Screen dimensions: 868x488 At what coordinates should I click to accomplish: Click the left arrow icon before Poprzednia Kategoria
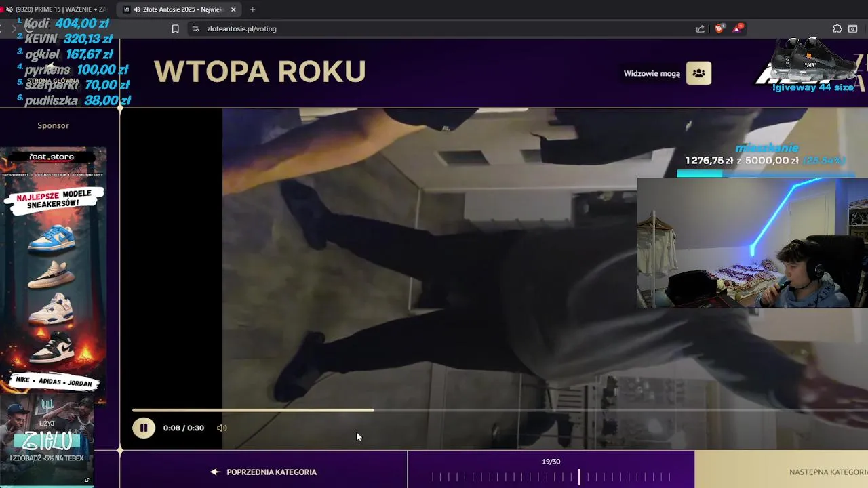pyautogui.click(x=215, y=472)
